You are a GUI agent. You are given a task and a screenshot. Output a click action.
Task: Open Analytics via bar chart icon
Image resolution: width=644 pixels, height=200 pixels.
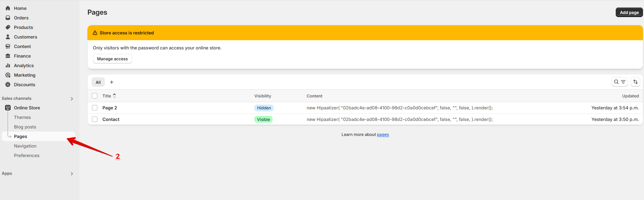(x=8, y=65)
